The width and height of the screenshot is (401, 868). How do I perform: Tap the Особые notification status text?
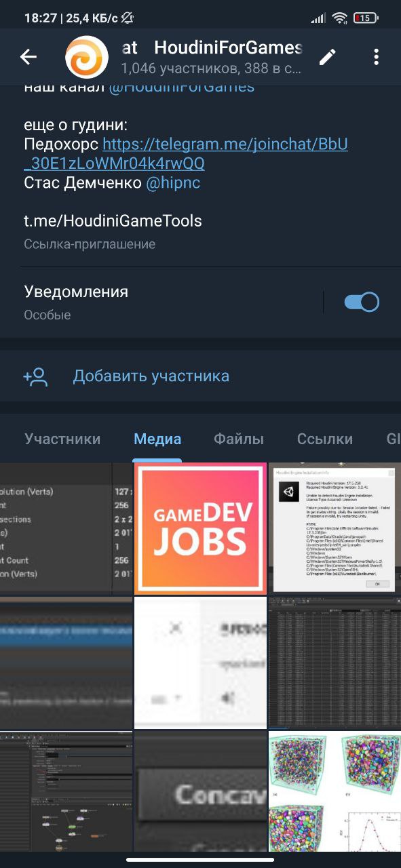pyautogui.click(x=47, y=315)
